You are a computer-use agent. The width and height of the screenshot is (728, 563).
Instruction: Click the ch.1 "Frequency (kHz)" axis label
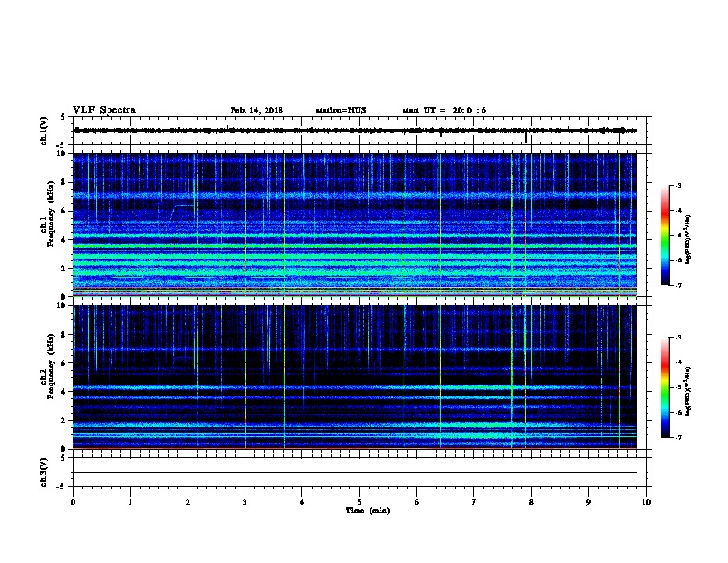51,213
